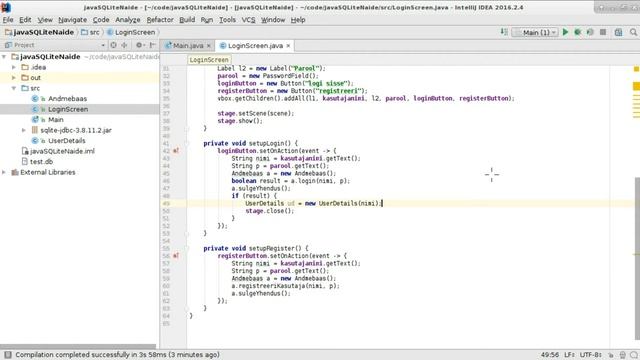The width and height of the screenshot is (640, 360).
Task: Open the File menu
Action: [8, 20]
